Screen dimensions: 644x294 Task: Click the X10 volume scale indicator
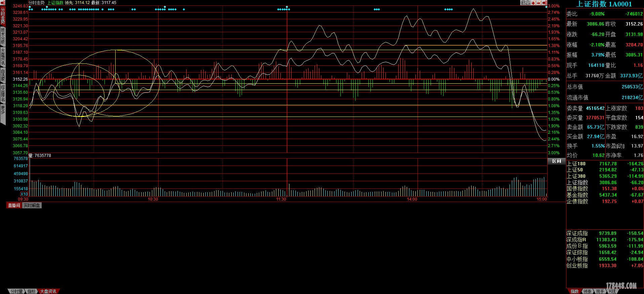(x=24, y=194)
